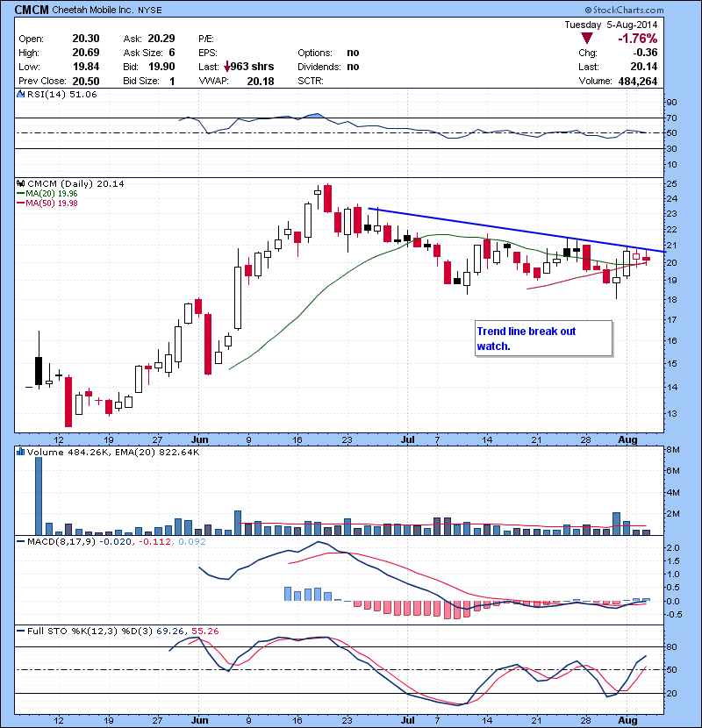The width and height of the screenshot is (702, 728).
Task: Click the red MA(50) legend line marker
Action: (20, 203)
